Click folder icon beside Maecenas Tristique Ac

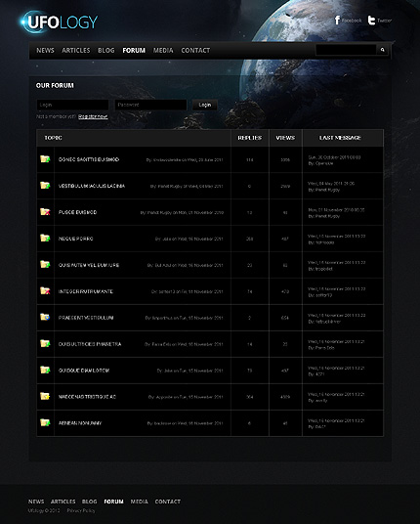45,396
